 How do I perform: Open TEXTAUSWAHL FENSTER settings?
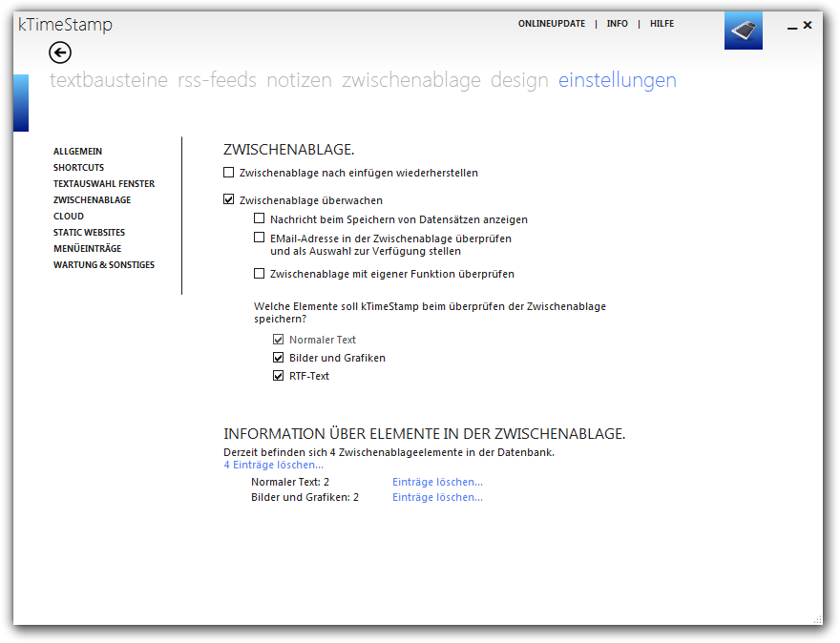click(104, 183)
